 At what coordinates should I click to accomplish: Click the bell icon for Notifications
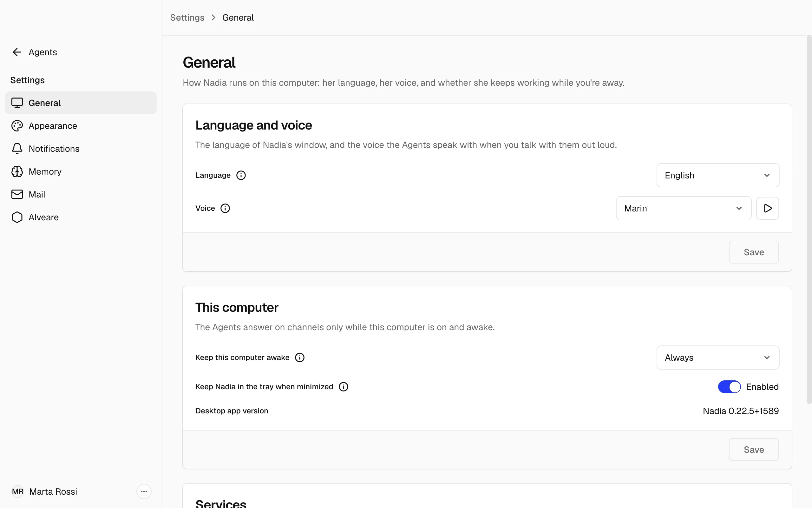click(x=17, y=149)
